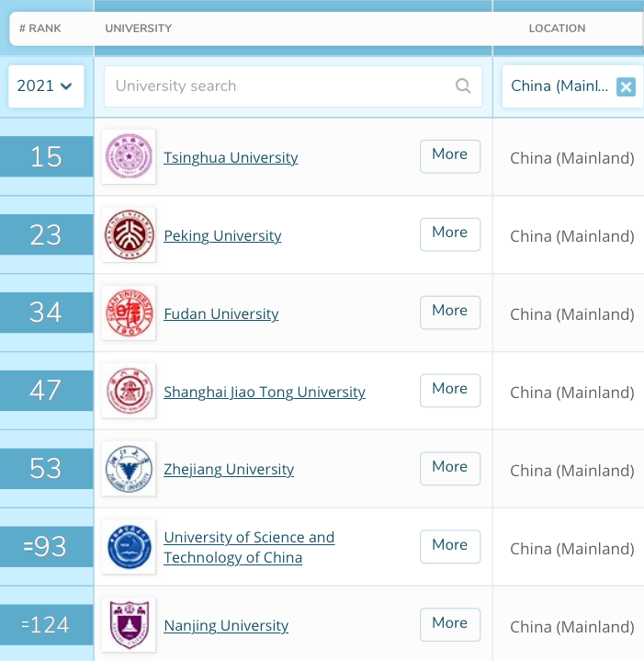Click the Peking University logo

(x=129, y=234)
